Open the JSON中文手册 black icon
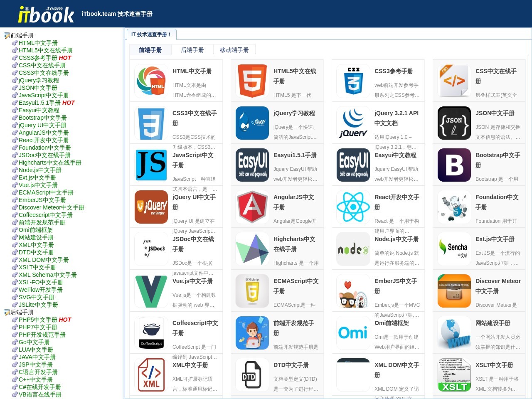532x399 pixels. click(x=454, y=123)
